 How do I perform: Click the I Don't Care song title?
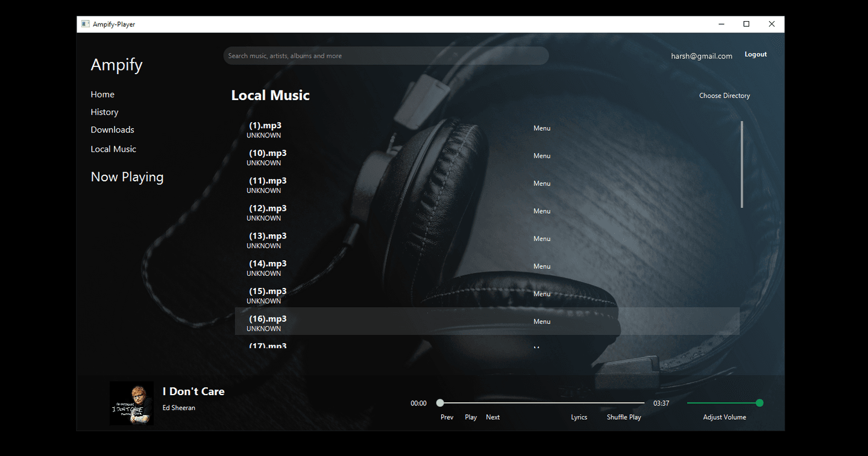193,392
